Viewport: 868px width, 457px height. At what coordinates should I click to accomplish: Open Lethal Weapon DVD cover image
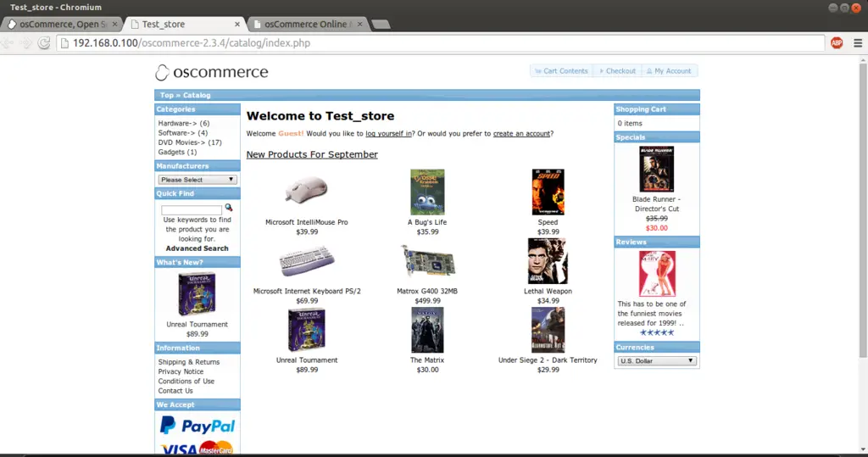[x=548, y=261]
